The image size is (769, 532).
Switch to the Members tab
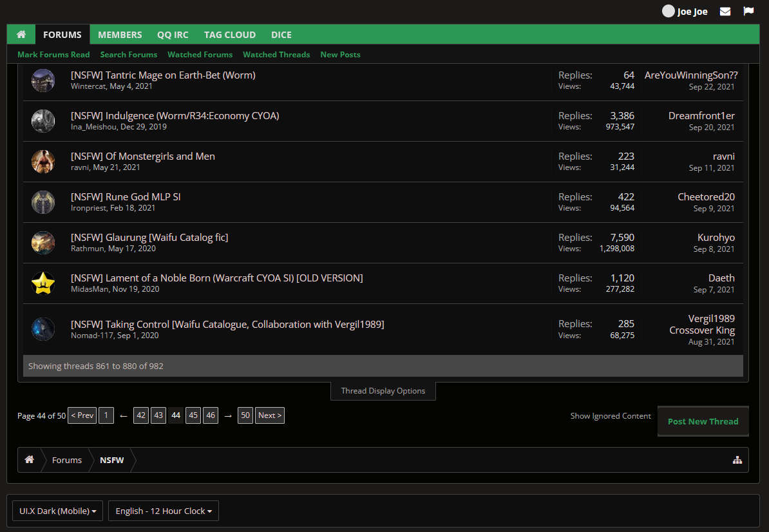coord(120,35)
